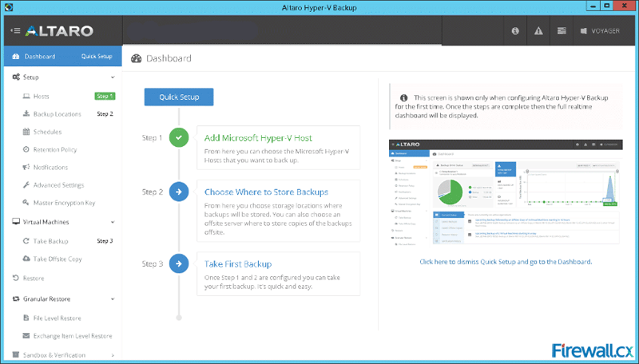Collapse the sidebar with the hamburger icon
The height and width of the screenshot is (364, 639).
coord(15,30)
